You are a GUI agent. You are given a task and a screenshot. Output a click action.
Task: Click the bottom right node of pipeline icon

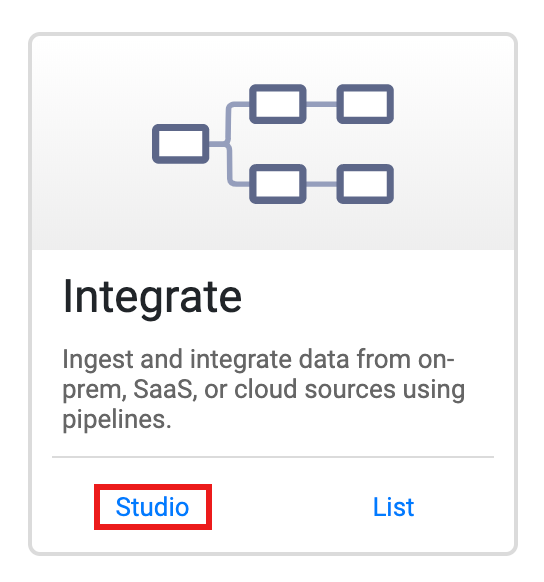[365, 184]
